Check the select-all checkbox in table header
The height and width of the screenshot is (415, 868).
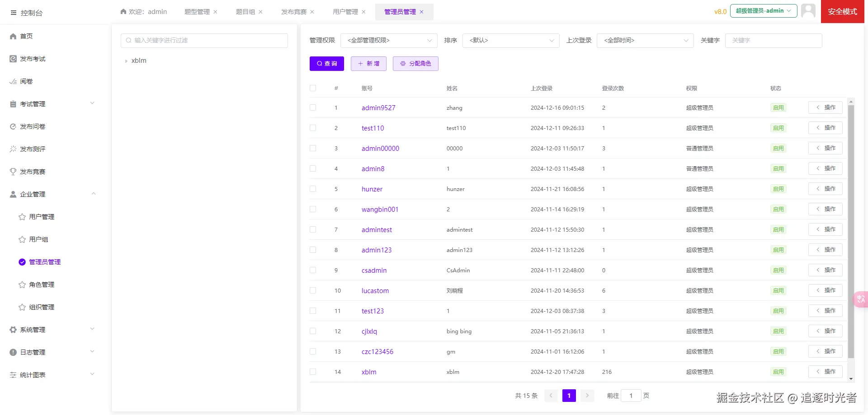tap(313, 88)
